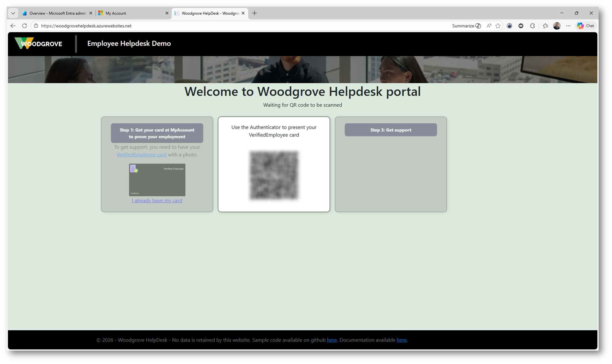
Task: Click the browser back arrow
Action: pyautogui.click(x=13, y=26)
